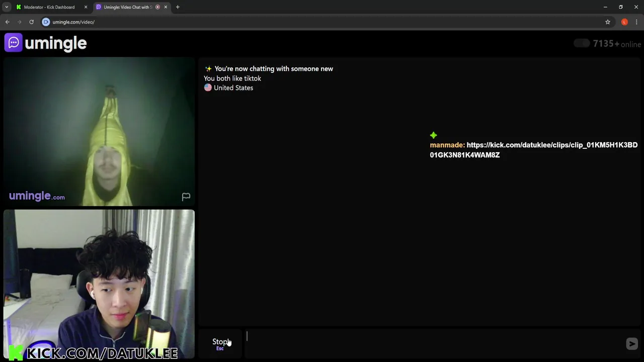
Task: Click the stranger's video feed
Action: pos(99,132)
